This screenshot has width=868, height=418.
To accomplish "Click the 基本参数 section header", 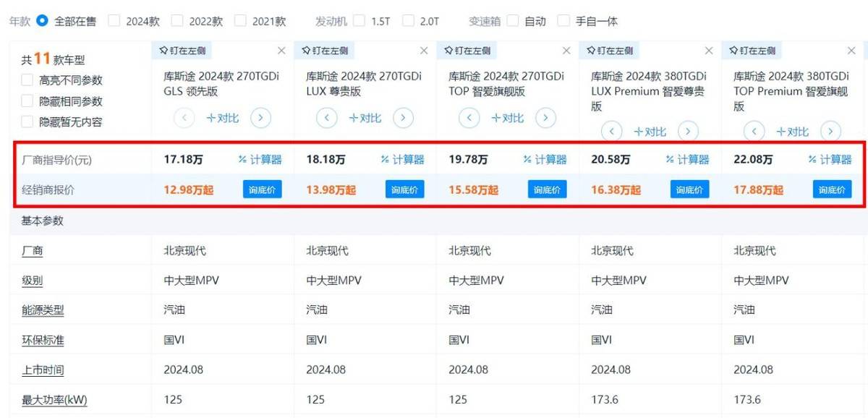I will (x=43, y=221).
